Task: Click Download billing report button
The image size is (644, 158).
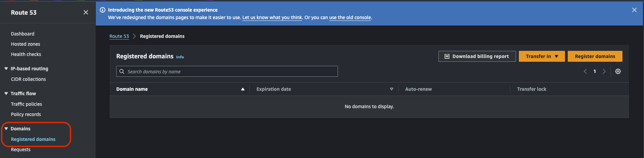Action: click(477, 56)
